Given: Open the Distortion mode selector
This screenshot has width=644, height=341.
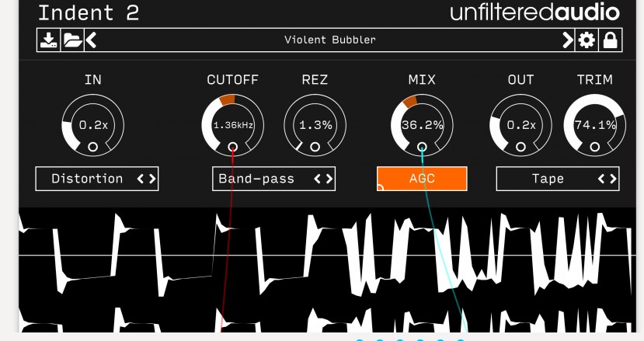Looking at the screenshot, I should click(x=97, y=179).
